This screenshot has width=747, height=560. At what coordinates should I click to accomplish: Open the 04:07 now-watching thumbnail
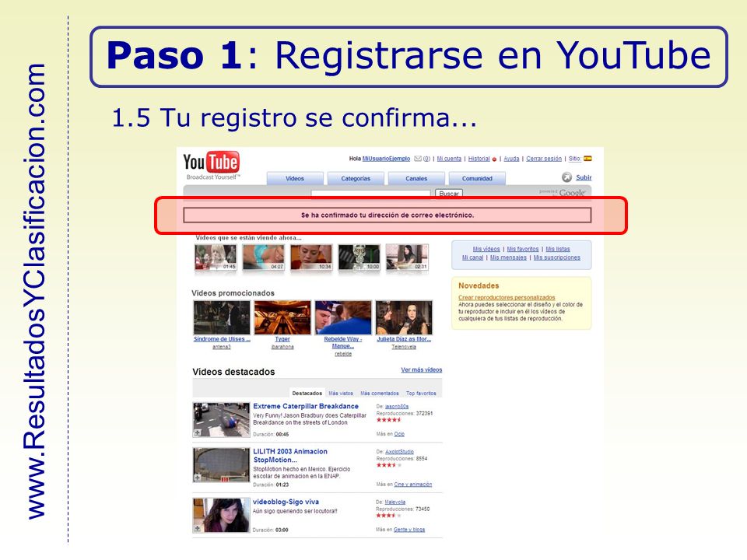click(x=264, y=257)
